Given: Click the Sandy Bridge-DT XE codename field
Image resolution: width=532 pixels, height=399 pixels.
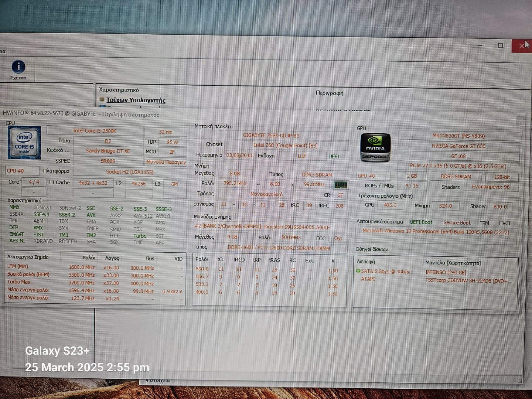Looking at the screenshot, I should coord(108,151).
